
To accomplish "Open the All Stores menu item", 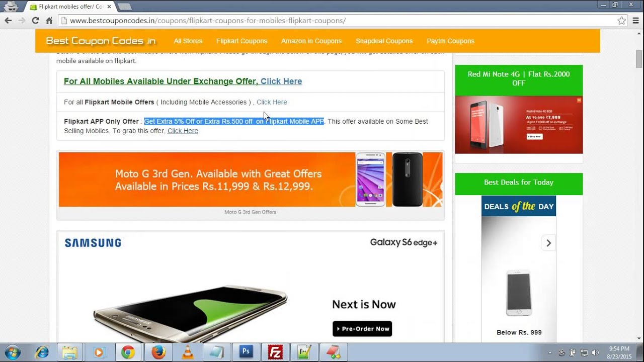I will (188, 41).
